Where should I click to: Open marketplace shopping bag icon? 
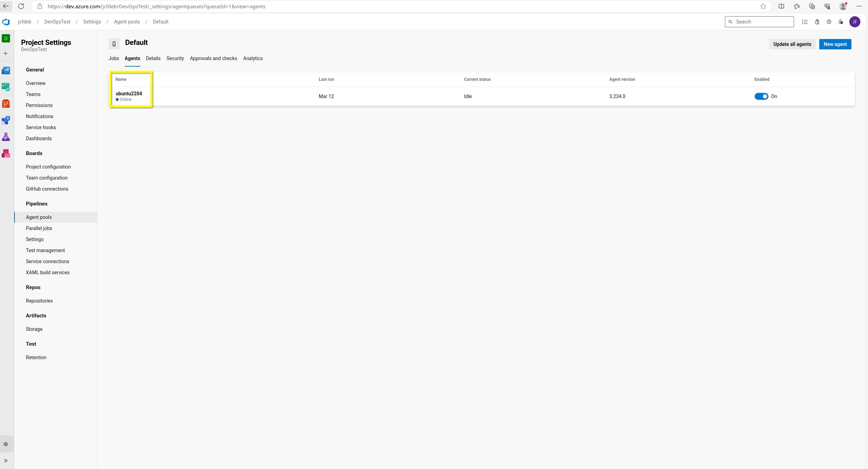point(817,22)
